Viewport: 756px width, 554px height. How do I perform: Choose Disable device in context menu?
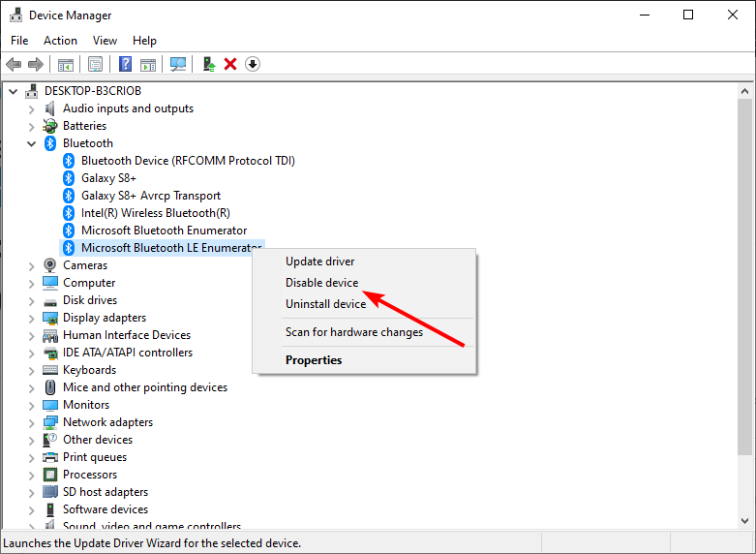point(364,283)
